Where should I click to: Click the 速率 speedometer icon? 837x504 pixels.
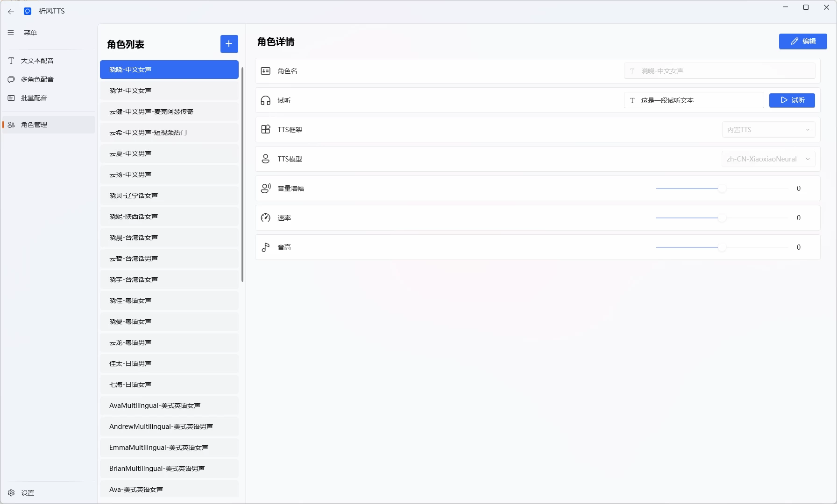point(266,217)
